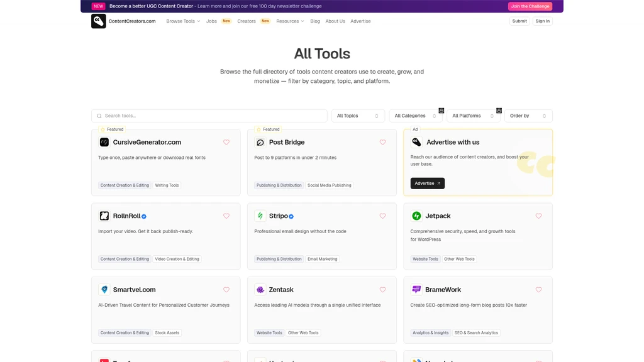Viewport: 644px width, 362px height.
Task: Favorite Jetpack with heart
Action: click(x=538, y=216)
